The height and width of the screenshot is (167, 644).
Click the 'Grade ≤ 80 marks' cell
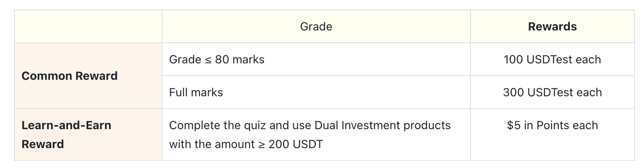216,60
